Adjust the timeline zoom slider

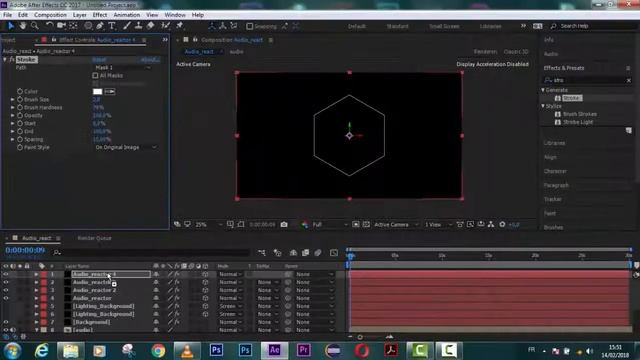tap(360, 337)
